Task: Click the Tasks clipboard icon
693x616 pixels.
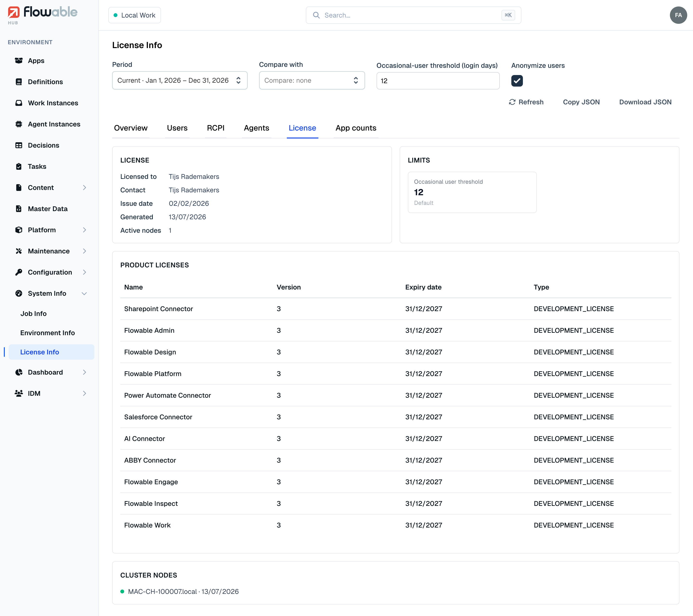Action: pos(19,166)
